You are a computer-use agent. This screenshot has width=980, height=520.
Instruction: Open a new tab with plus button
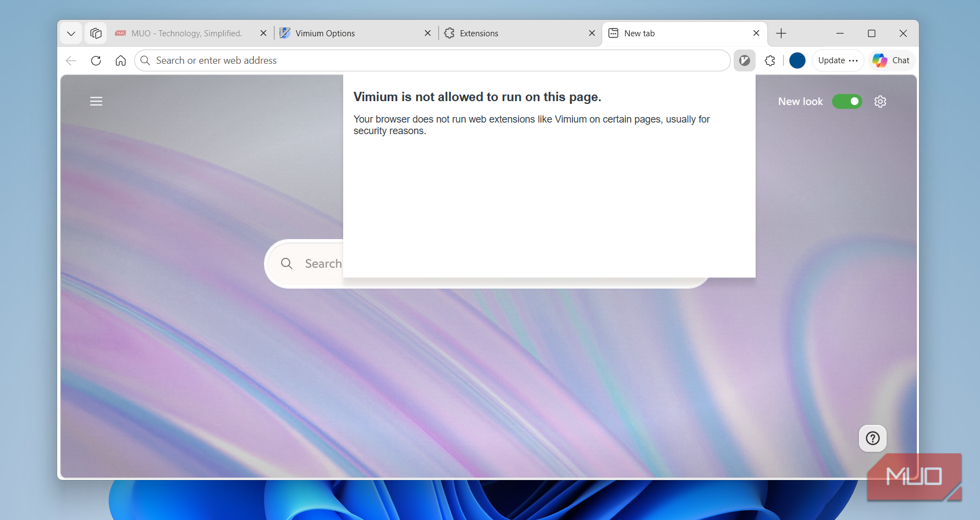[x=781, y=34]
